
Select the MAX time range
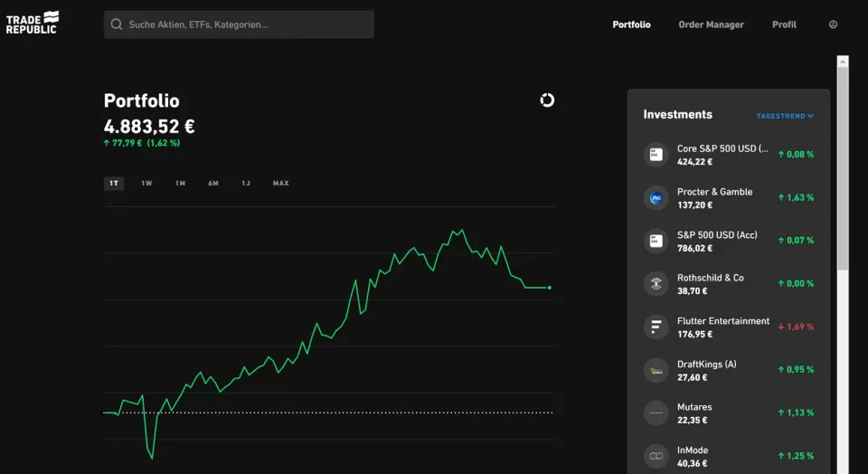[x=280, y=184]
